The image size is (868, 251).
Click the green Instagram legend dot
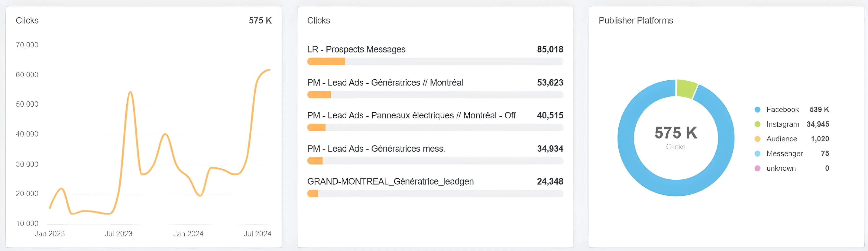tap(758, 125)
